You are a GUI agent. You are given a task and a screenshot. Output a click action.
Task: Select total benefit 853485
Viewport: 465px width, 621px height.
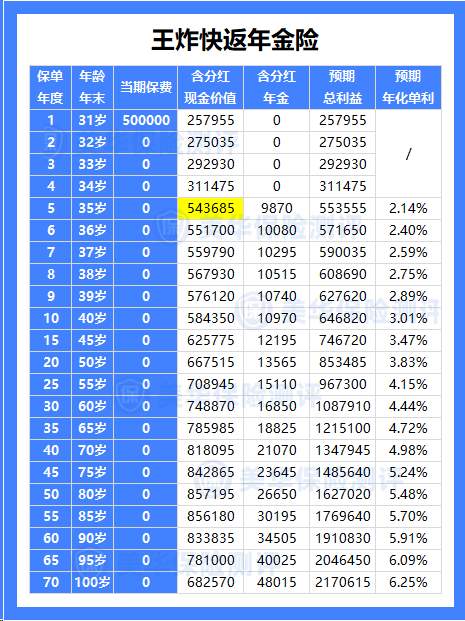[342, 362]
